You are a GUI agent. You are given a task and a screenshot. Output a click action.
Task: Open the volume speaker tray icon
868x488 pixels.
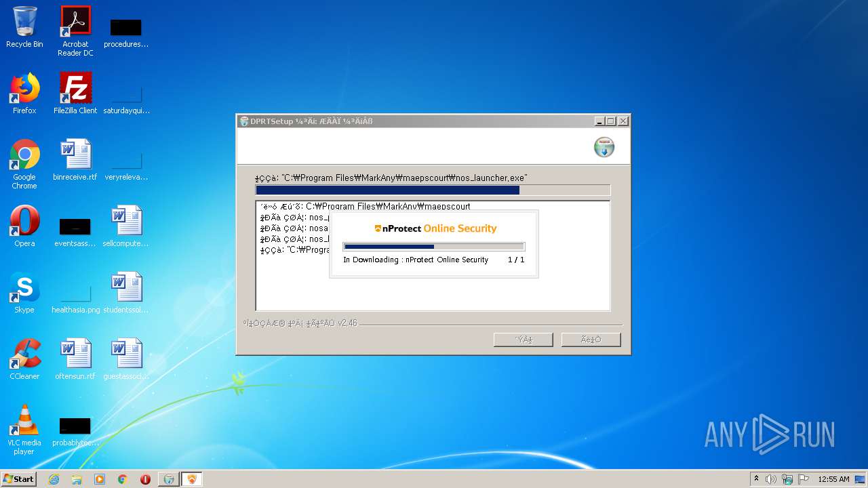[x=771, y=479]
